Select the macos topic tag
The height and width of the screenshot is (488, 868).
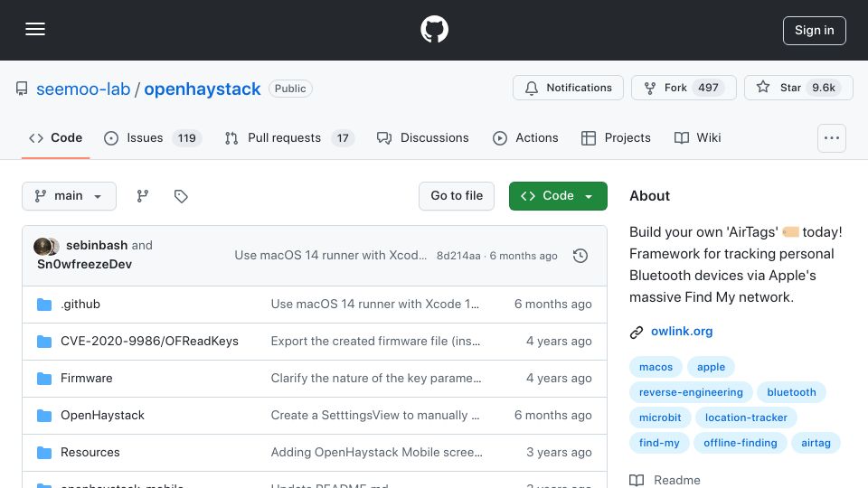656,367
